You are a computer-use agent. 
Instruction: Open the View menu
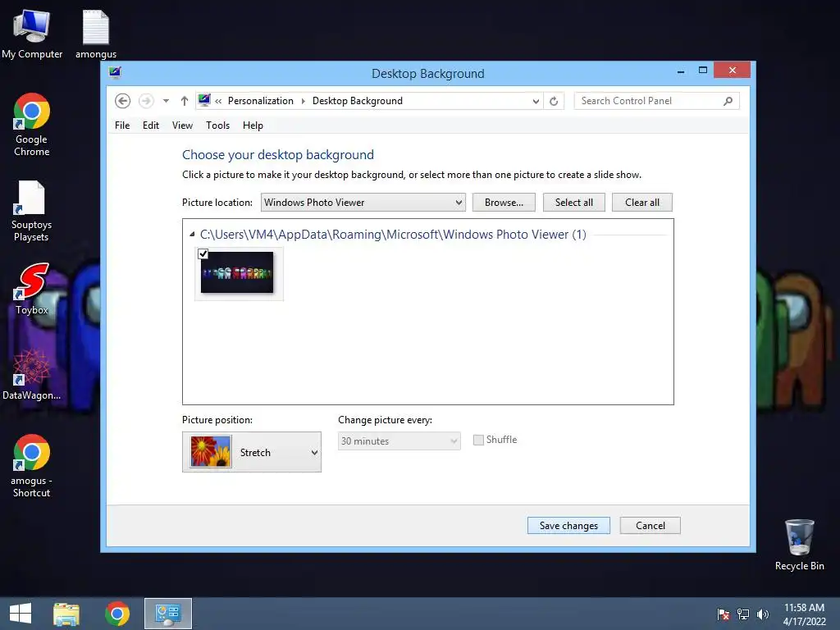click(182, 126)
